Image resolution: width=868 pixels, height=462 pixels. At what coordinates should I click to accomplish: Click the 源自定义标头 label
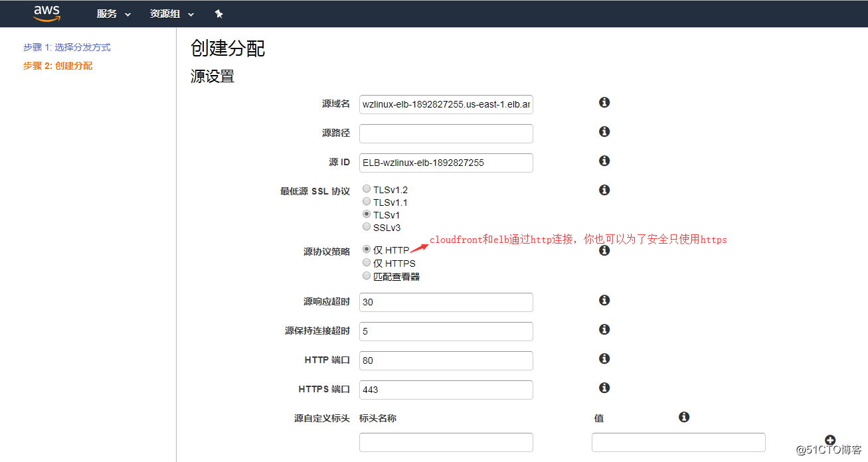coord(322,419)
